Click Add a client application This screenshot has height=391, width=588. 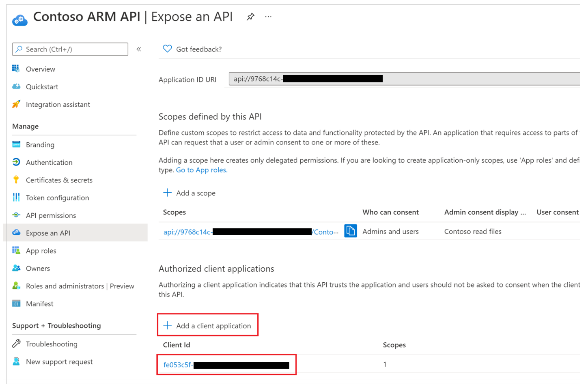click(207, 325)
